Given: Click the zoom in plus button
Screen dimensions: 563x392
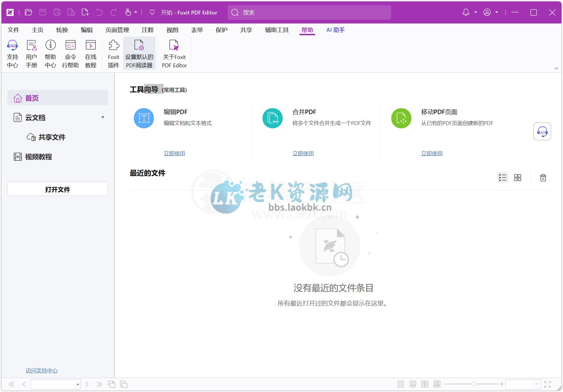Looking at the screenshot, I should click(x=502, y=384).
